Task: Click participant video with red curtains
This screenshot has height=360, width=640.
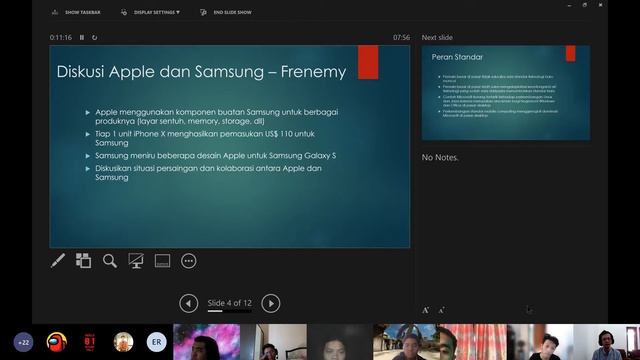Action: (x=473, y=342)
